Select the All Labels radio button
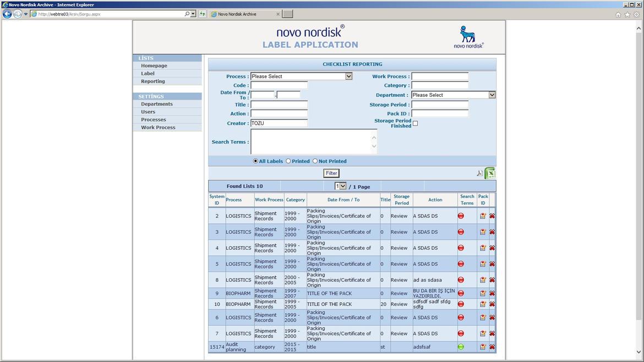644x362 pixels. click(x=255, y=161)
